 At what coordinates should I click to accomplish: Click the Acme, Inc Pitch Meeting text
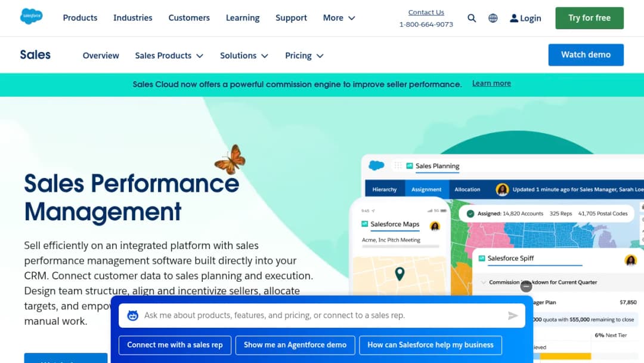click(x=391, y=239)
